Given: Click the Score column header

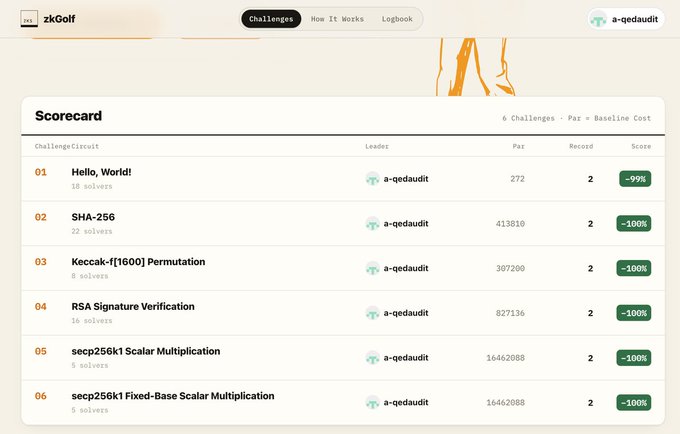Looking at the screenshot, I should 641,147.
